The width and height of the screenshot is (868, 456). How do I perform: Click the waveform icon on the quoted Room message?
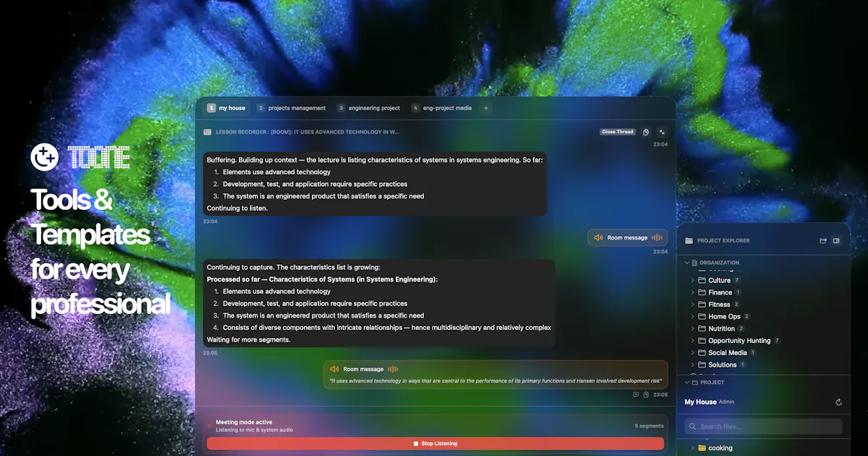point(393,369)
